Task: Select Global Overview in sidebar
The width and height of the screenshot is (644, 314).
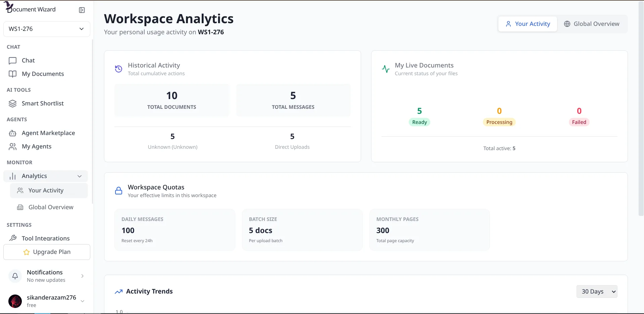Action: point(49,207)
